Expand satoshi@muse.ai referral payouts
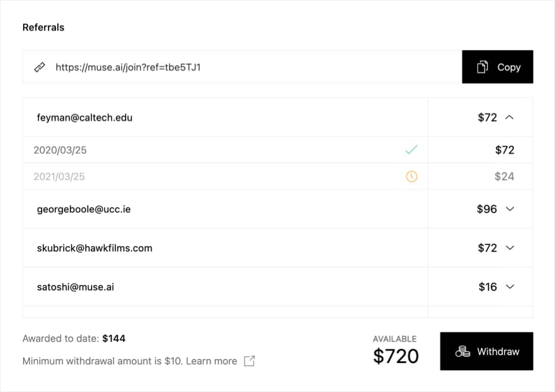Screen dimensions: 555x392 point(510,287)
